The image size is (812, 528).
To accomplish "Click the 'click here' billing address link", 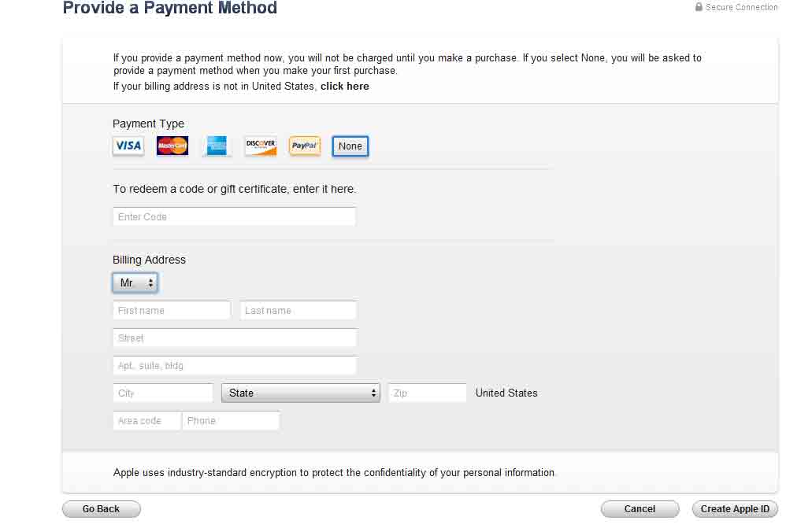I will 345,87.
